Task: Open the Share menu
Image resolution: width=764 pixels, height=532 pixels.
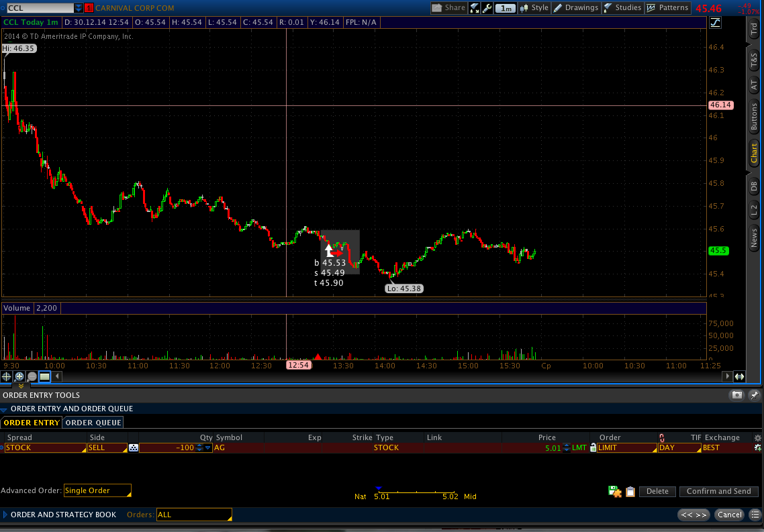Action: (x=448, y=8)
